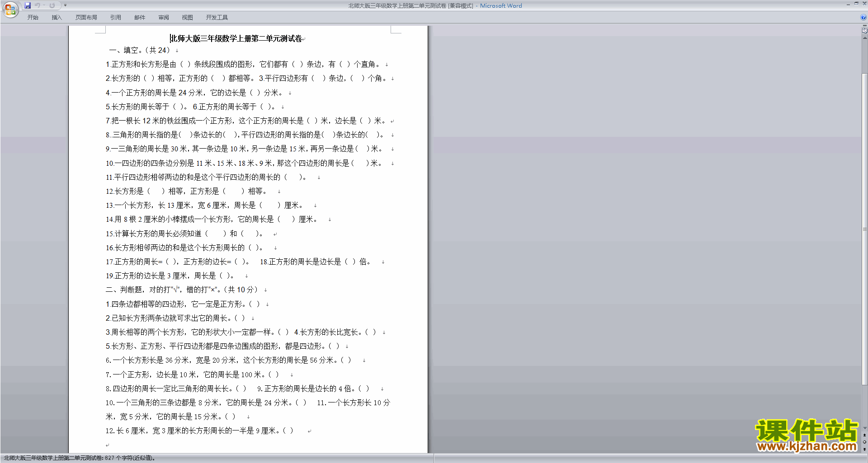Screen dimensions: 868x463
Task: Go to previous page with double up arrow
Action: tap(864, 435)
